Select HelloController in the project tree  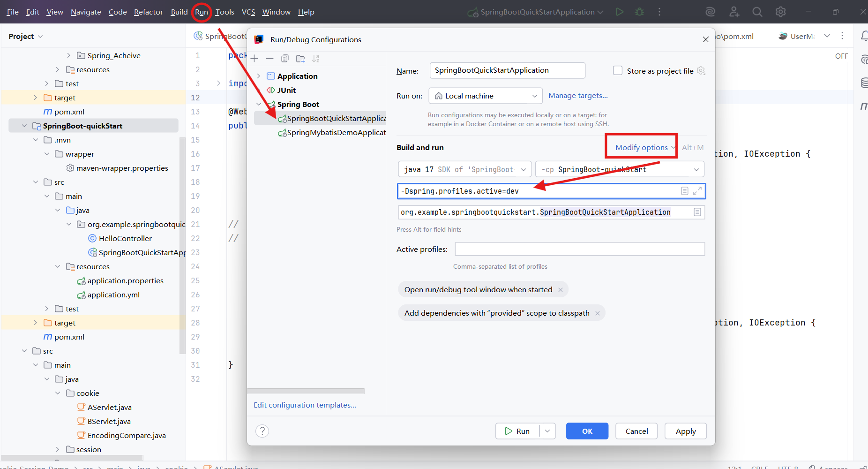click(x=125, y=238)
